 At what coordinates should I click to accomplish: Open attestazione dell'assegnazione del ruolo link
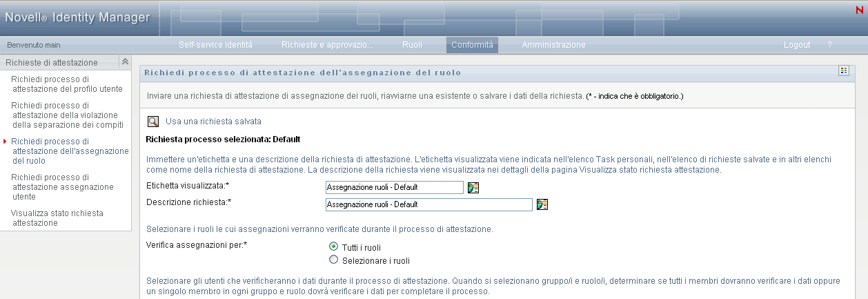70,151
